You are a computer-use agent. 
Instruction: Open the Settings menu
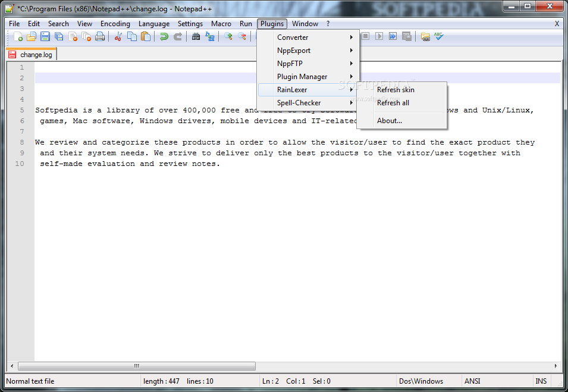click(190, 24)
